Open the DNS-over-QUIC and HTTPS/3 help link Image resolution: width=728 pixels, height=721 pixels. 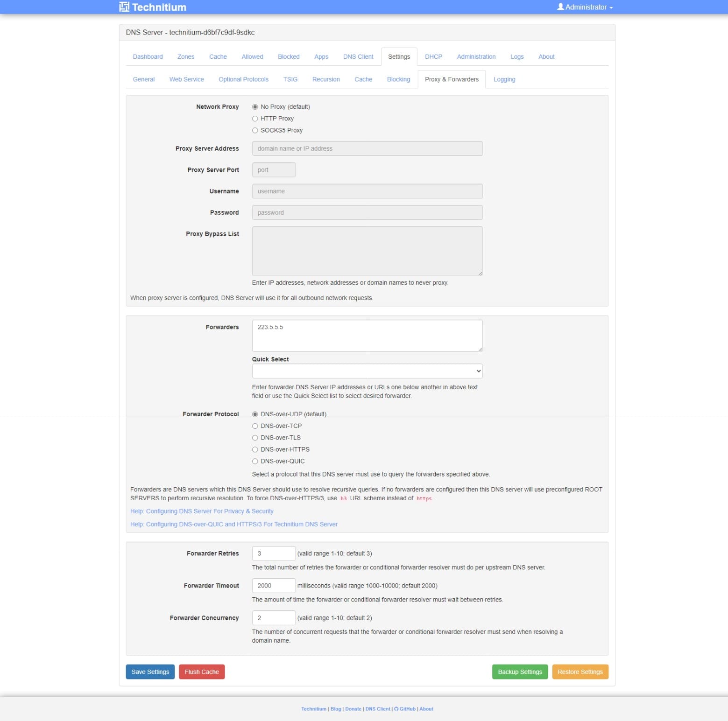[x=234, y=524]
